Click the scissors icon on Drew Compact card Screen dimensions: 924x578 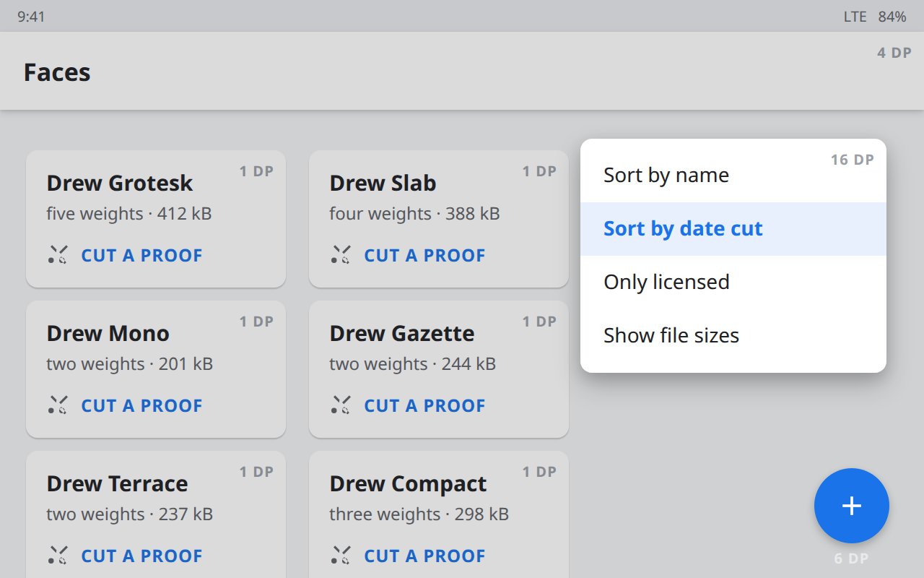341,556
